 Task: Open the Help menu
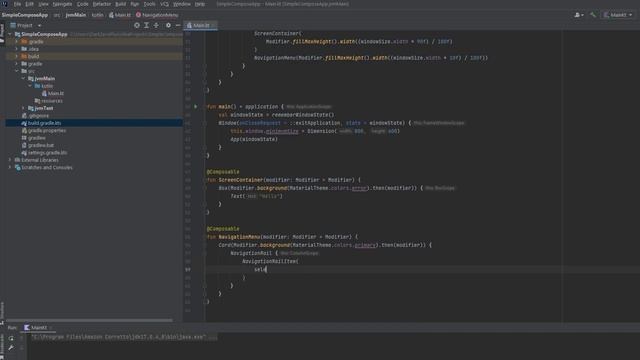pyautogui.click(x=200, y=4)
